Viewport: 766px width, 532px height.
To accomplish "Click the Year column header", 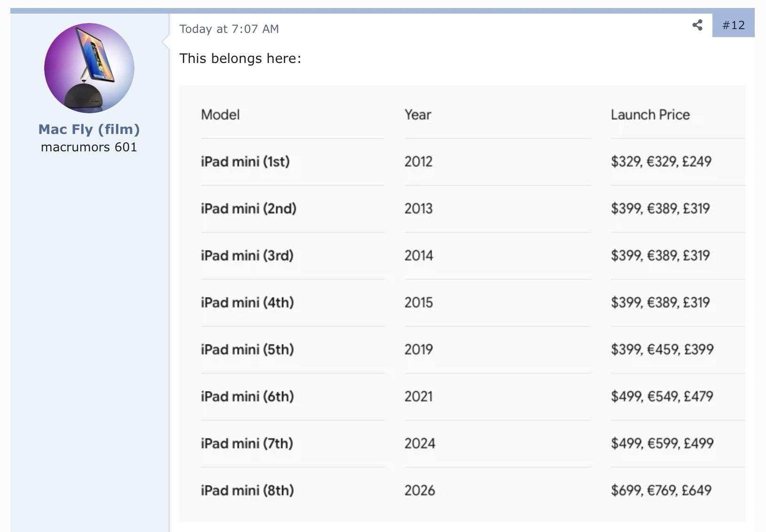I will (418, 115).
